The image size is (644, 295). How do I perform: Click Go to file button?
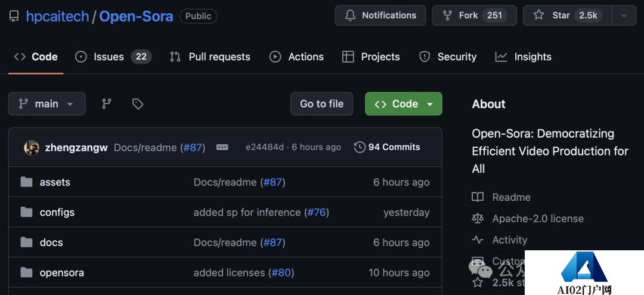(321, 104)
